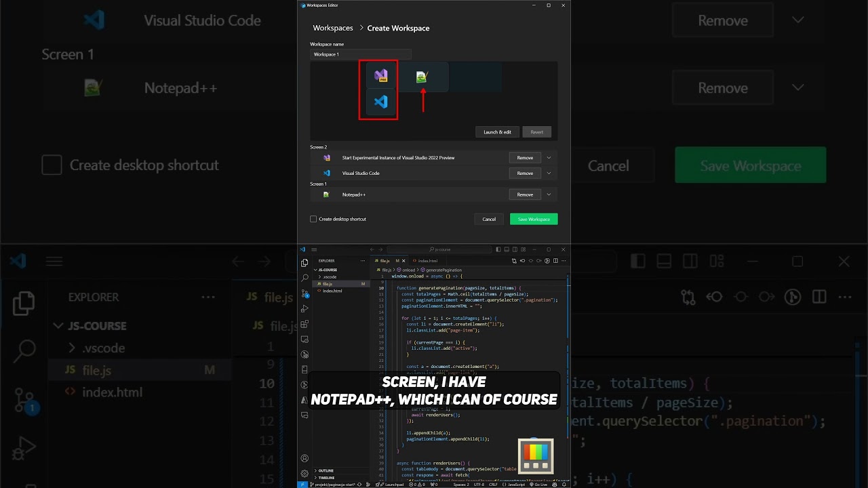The width and height of the screenshot is (868, 488).
Task: Open VS Code hamburger application menu
Action: click(314, 249)
